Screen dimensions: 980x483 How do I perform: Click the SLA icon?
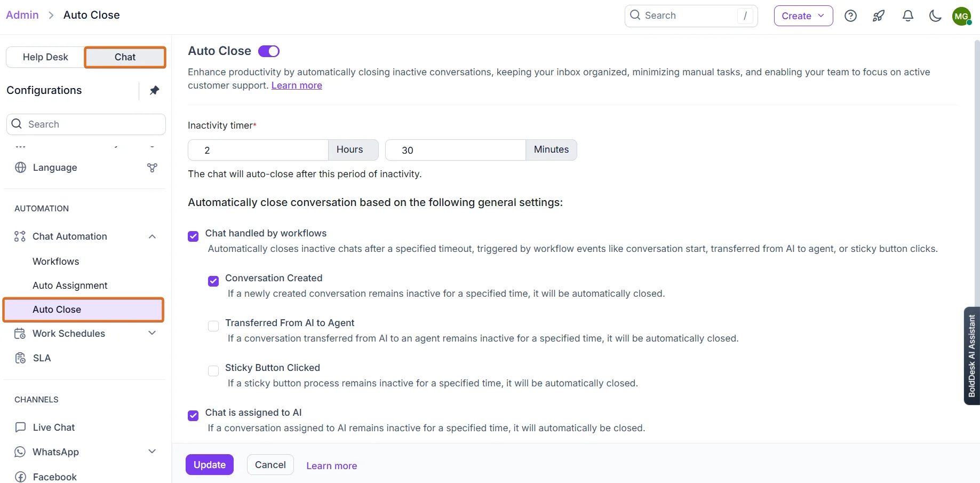coord(20,358)
